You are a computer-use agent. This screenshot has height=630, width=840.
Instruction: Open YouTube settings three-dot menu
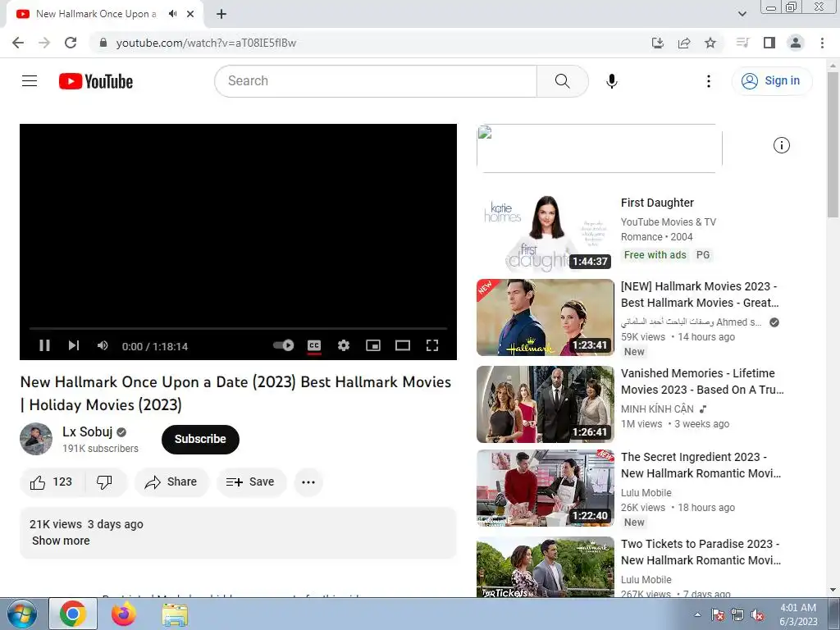[x=708, y=81]
